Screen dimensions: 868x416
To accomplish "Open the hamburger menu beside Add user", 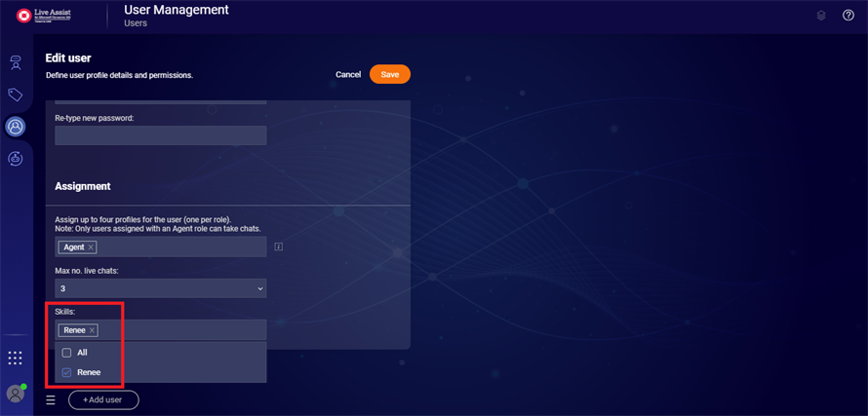I will pyautogui.click(x=51, y=399).
